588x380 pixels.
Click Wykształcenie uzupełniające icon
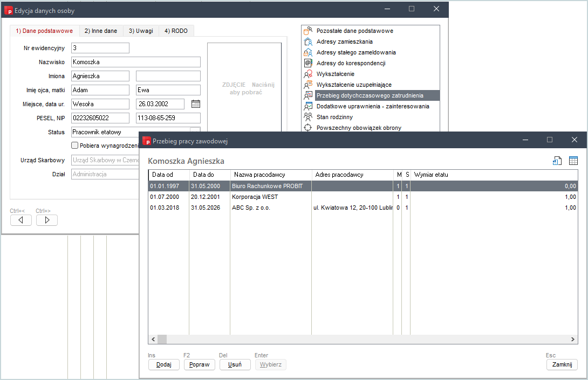pyautogui.click(x=308, y=85)
